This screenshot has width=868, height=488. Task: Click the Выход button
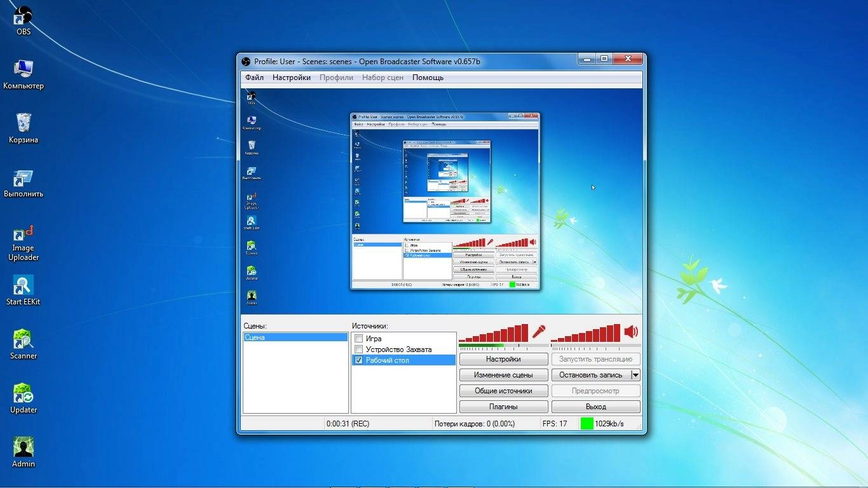click(x=595, y=407)
